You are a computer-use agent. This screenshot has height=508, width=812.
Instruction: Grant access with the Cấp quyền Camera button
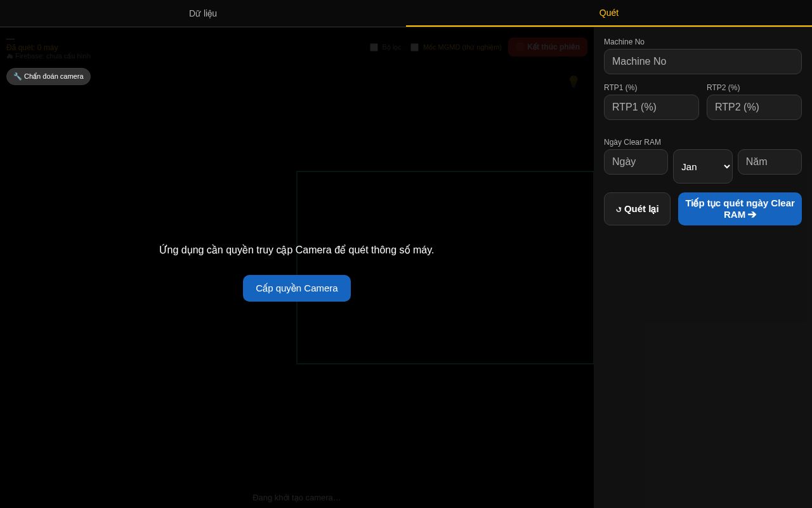[x=297, y=288]
